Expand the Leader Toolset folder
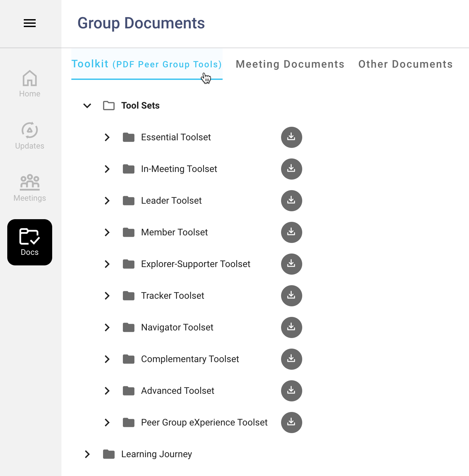 coord(107,201)
